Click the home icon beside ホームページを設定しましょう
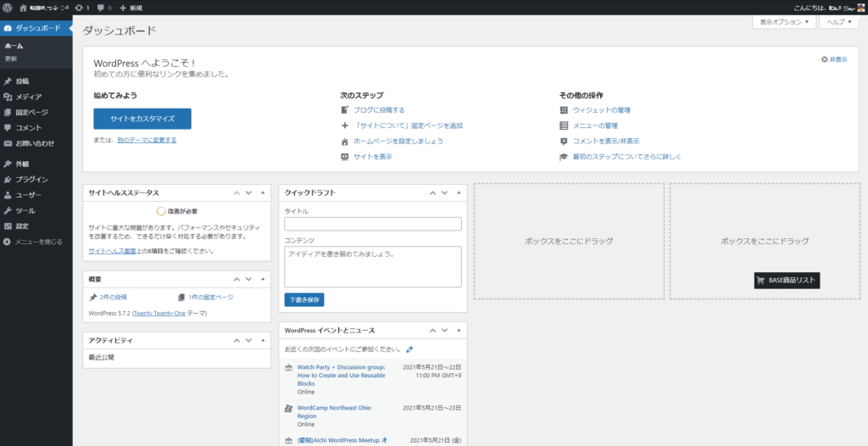The height and width of the screenshot is (446, 868). [x=344, y=142]
